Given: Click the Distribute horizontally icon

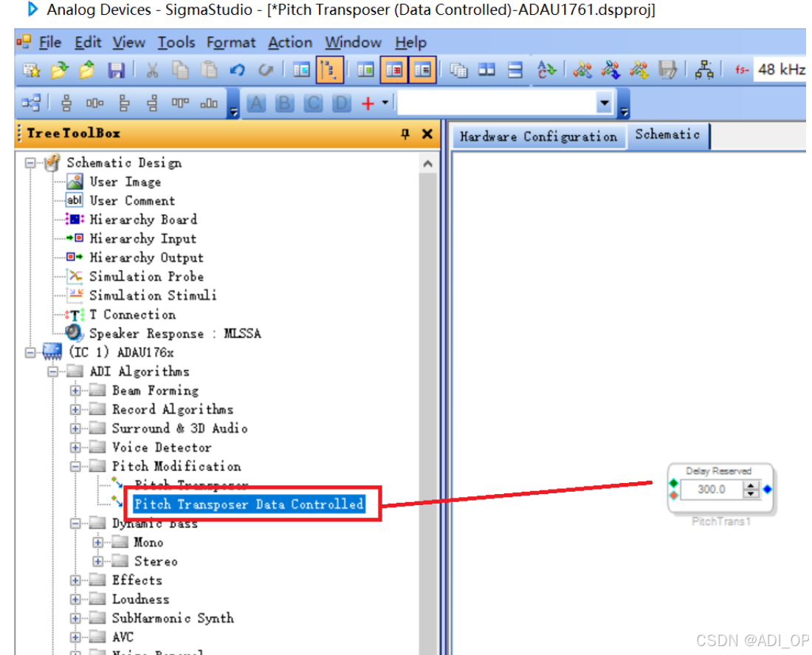Looking at the screenshot, I should tap(94, 103).
